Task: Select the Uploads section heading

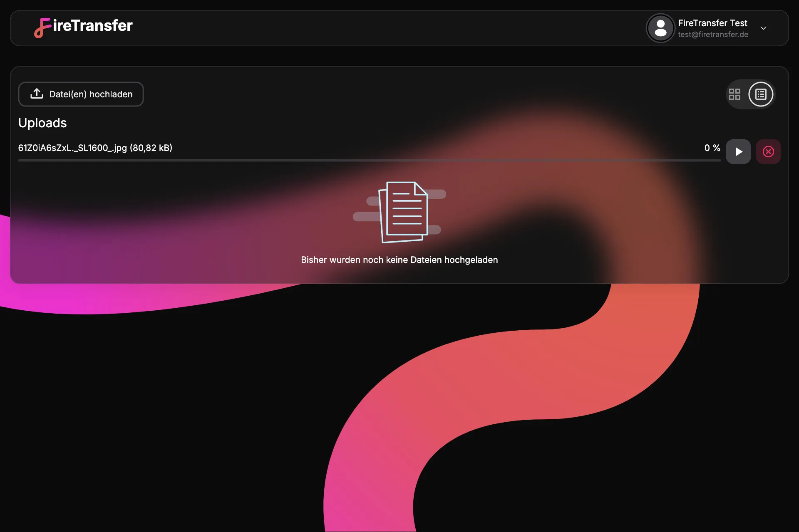Action: (x=42, y=123)
